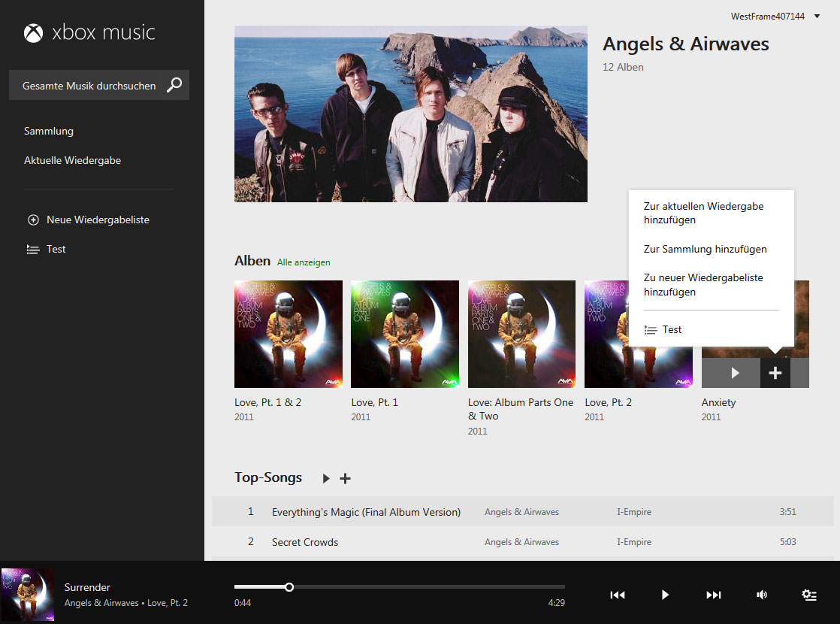Viewport: 840px width, 624px height.
Task: Open the Test playlist in sidebar
Action: coord(56,250)
